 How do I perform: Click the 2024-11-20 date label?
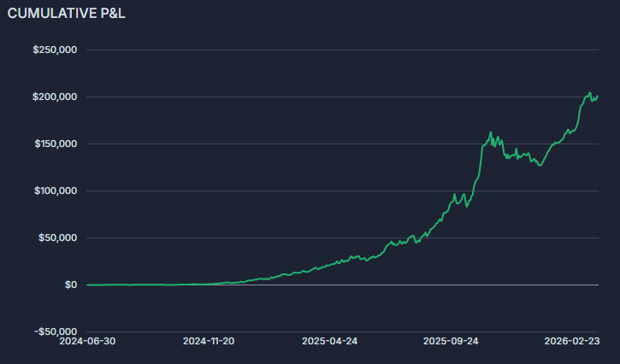209,341
